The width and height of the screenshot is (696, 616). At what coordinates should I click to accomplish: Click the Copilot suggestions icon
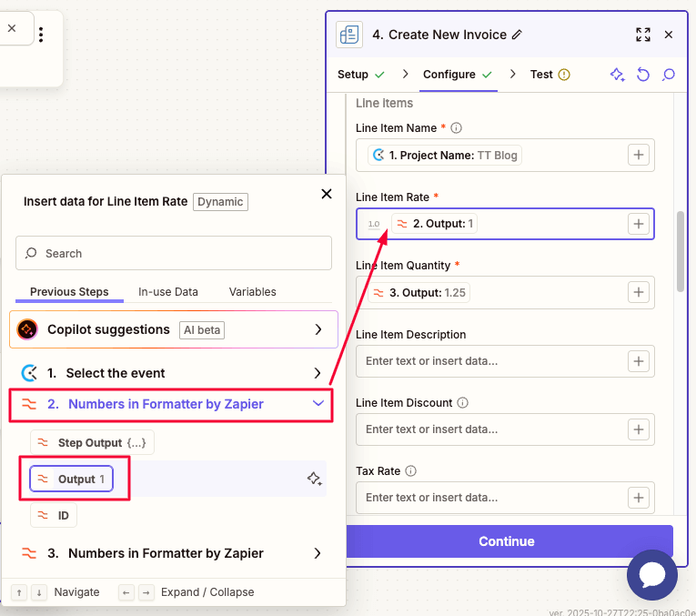coord(27,329)
